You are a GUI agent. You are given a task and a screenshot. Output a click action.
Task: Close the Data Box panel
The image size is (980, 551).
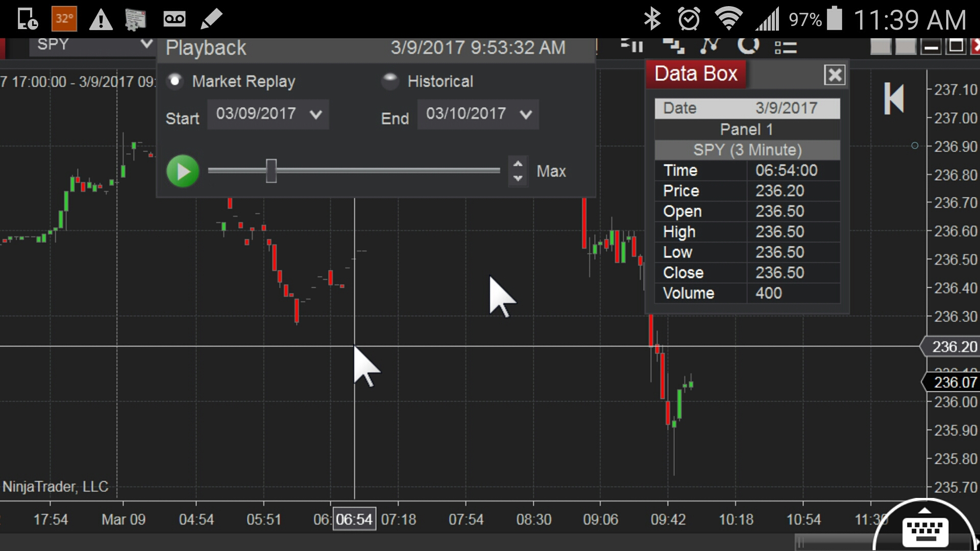pos(834,75)
